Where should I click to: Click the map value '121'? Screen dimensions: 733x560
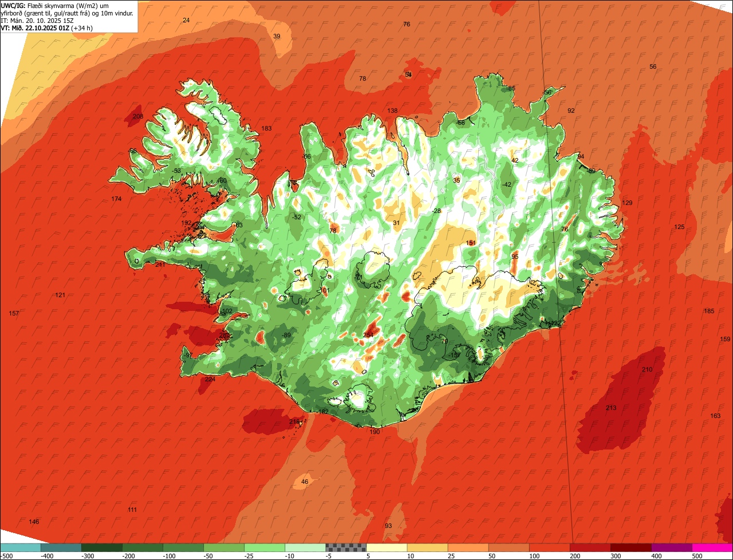point(60,295)
